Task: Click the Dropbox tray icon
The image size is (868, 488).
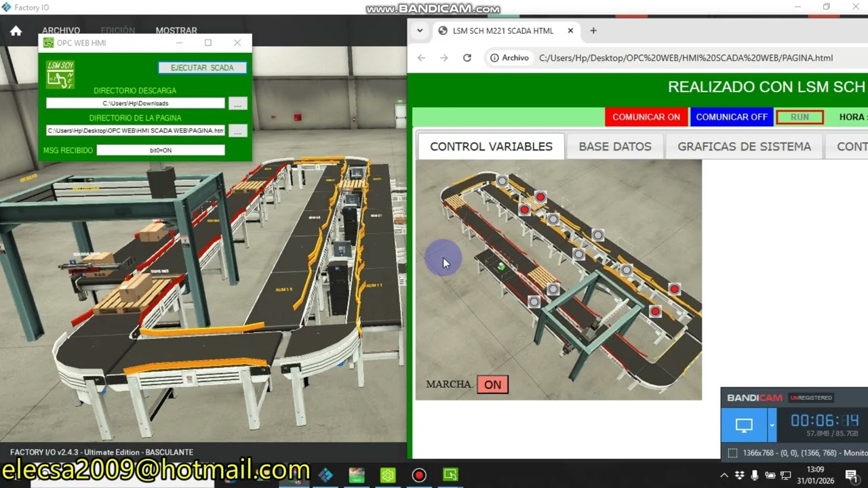Action: point(740,475)
